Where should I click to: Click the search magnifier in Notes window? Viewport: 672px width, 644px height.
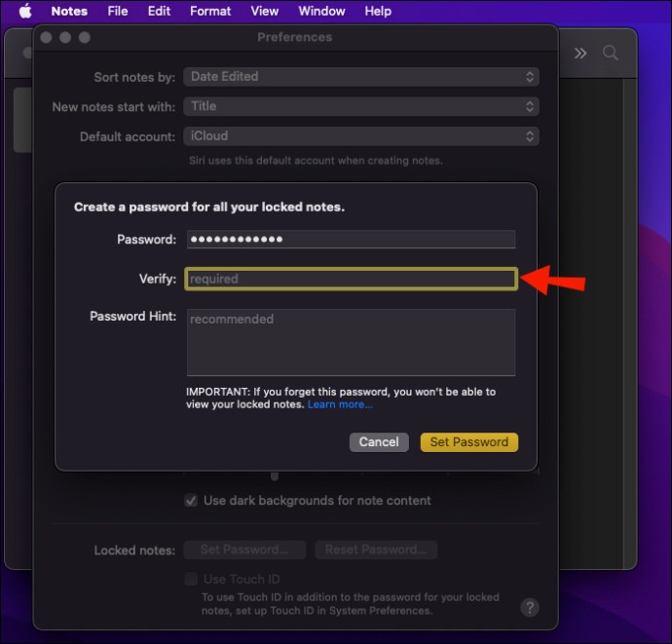click(611, 54)
